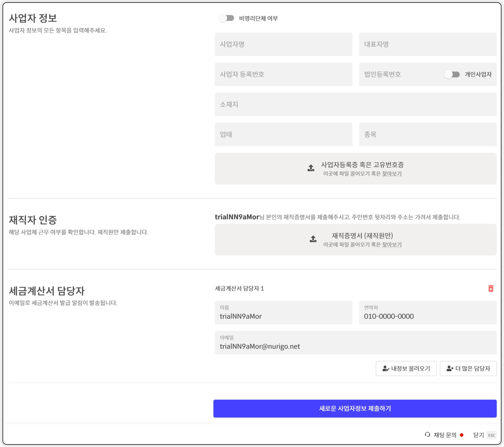This screenshot has width=504, height=447.
Task: Close the dialog using 닫기
Action: point(478,435)
